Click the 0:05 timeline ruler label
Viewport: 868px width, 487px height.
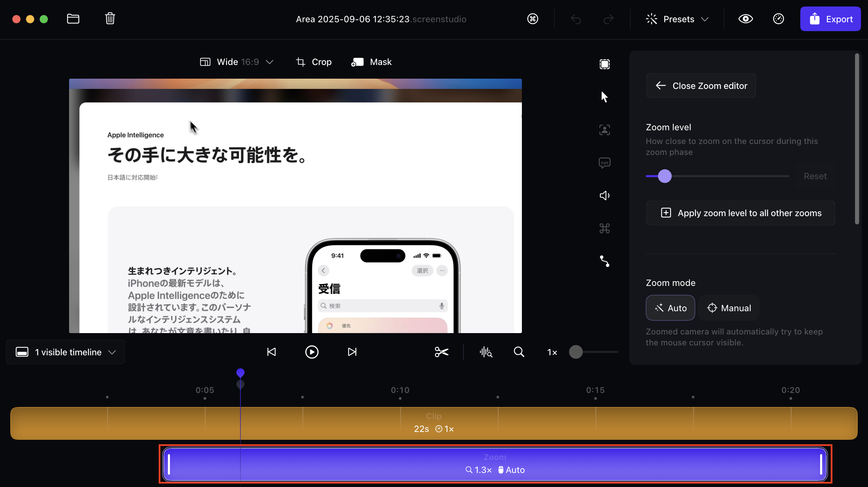[205, 390]
